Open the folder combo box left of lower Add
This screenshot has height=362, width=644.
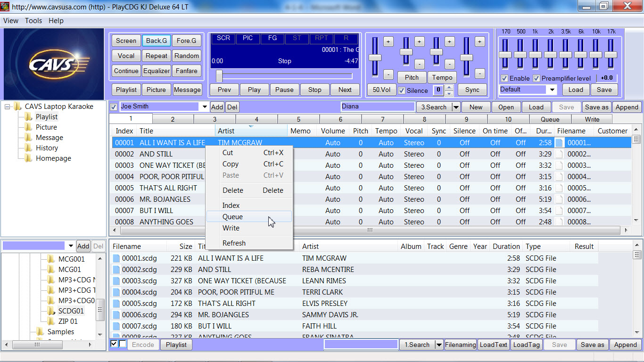(39, 246)
